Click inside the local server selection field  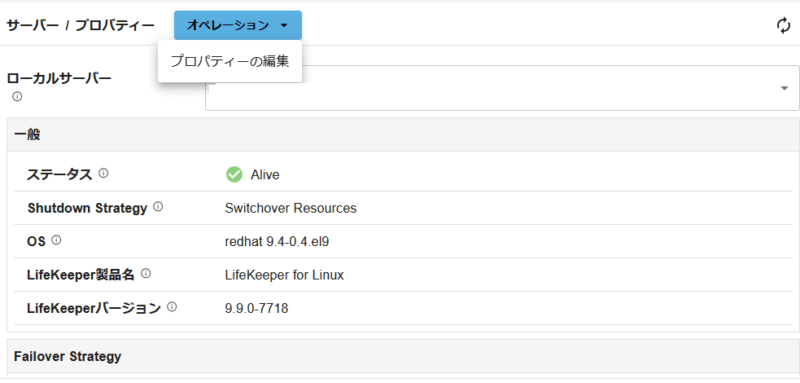[x=502, y=88]
